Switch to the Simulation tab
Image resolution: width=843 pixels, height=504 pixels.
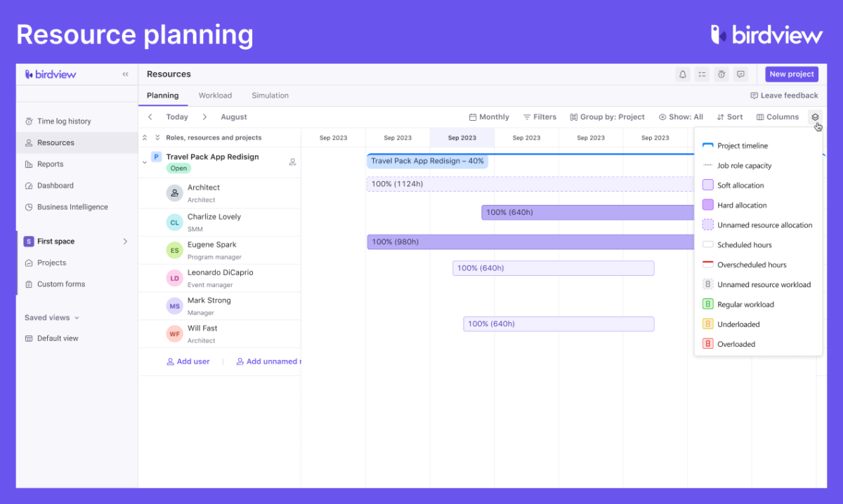tap(270, 95)
